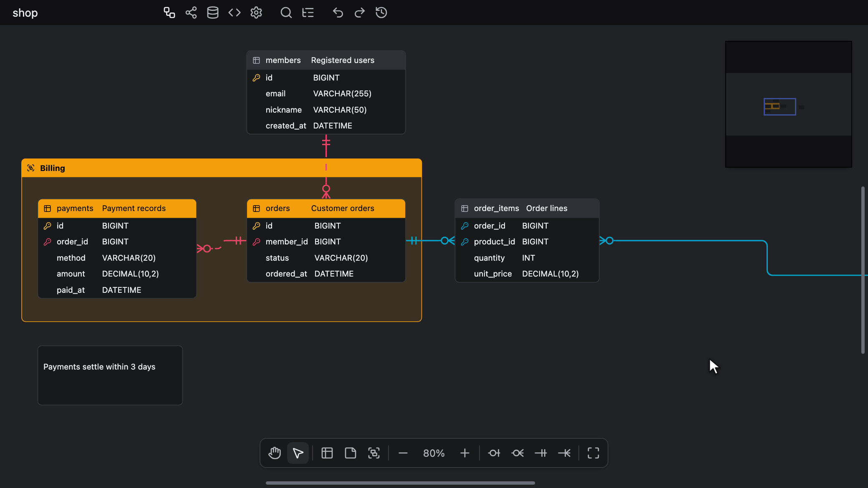Open the version history
The width and height of the screenshot is (868, 488).
tap(381, 13)
